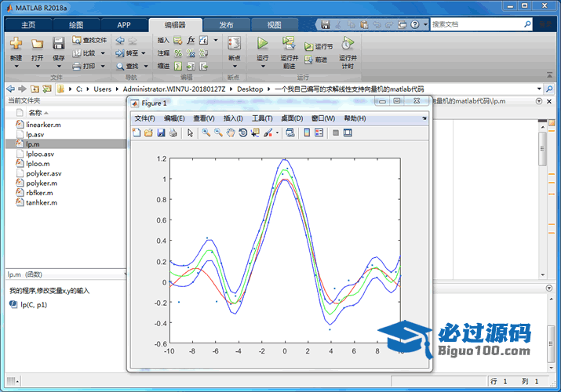Click the help question mark icon
This screenshot has height=392, width=561.
(x=414, y=24)
